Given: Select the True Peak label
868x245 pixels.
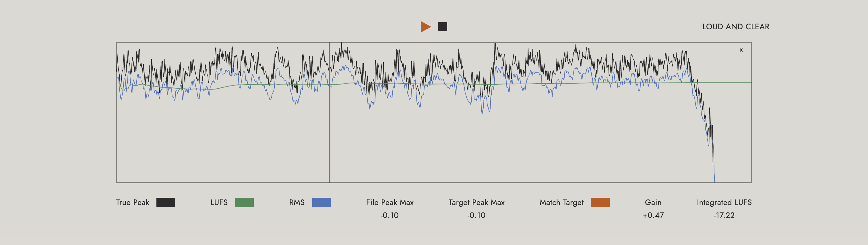Looking at the screenshot, I should coord(132,202).
